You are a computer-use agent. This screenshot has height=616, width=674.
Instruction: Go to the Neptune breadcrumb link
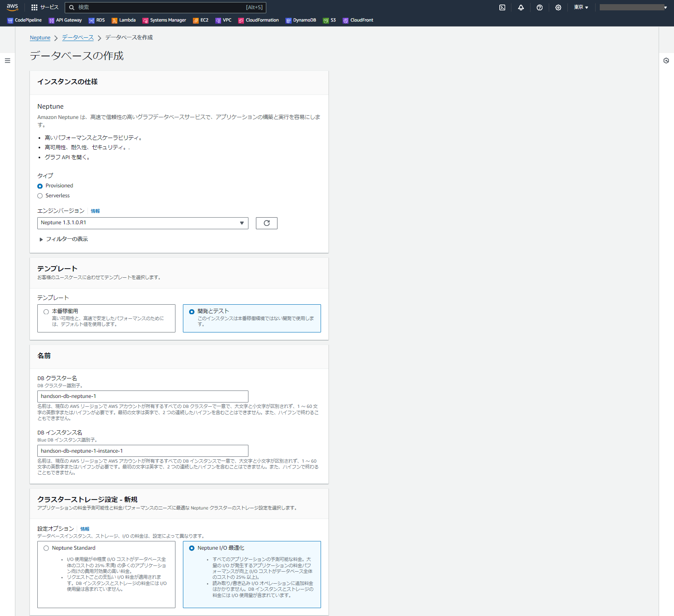pos(40,38)
